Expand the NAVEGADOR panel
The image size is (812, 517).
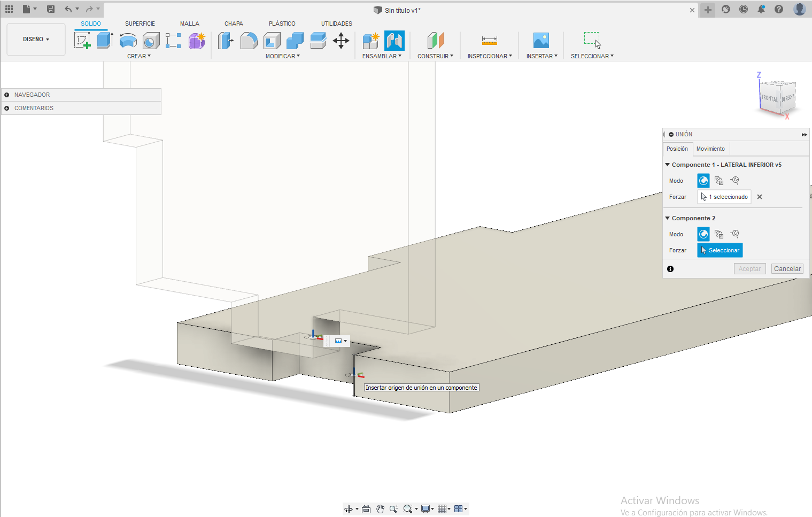tap(7, 95)
